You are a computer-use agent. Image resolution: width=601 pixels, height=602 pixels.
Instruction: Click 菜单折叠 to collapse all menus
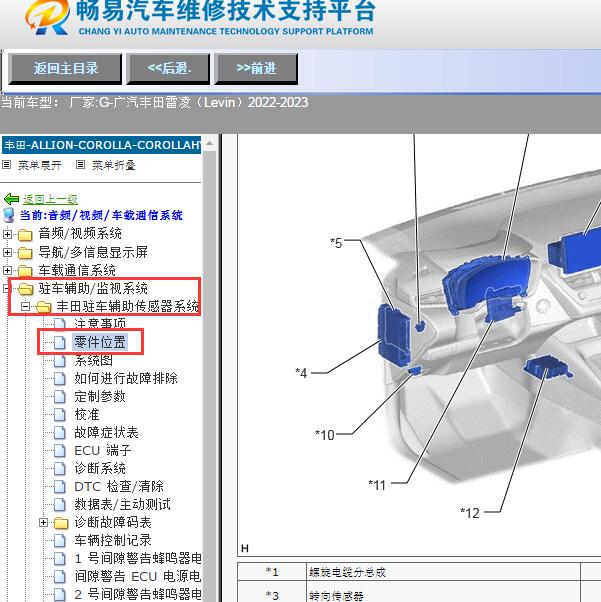point(114,165)
